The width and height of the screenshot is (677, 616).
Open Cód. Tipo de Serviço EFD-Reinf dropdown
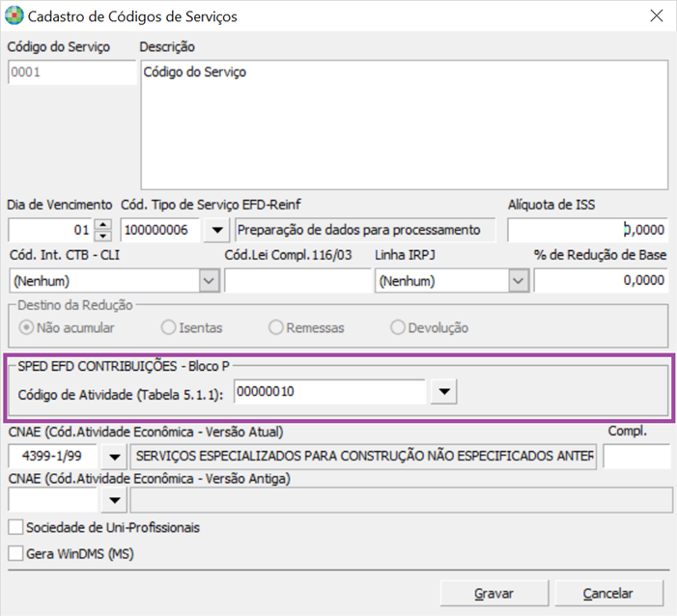(x=217, y=230)
